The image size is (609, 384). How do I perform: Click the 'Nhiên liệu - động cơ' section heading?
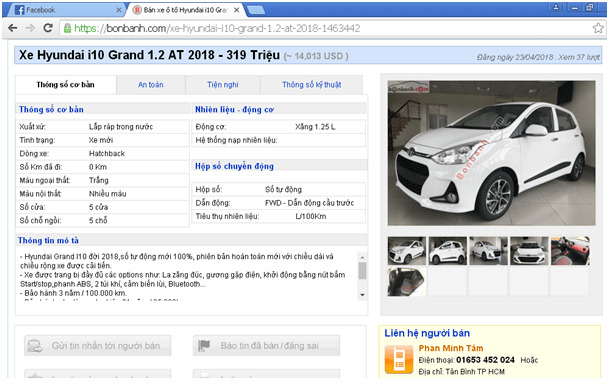pos(234,109)
